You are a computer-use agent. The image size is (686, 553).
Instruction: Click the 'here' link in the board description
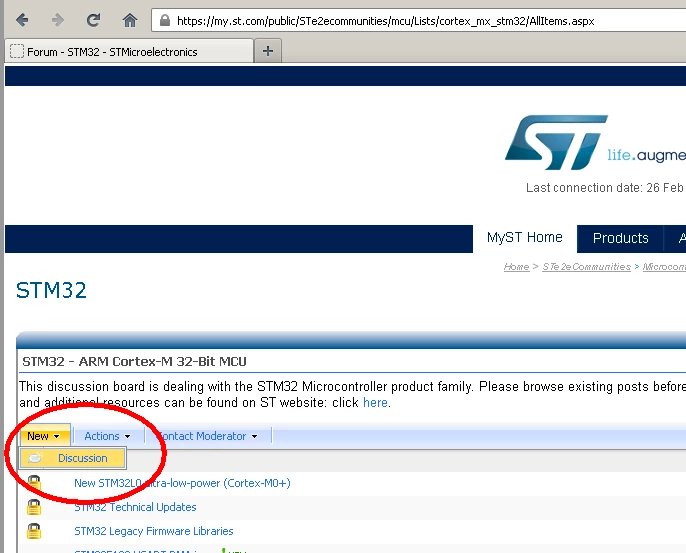pos(375,402)
